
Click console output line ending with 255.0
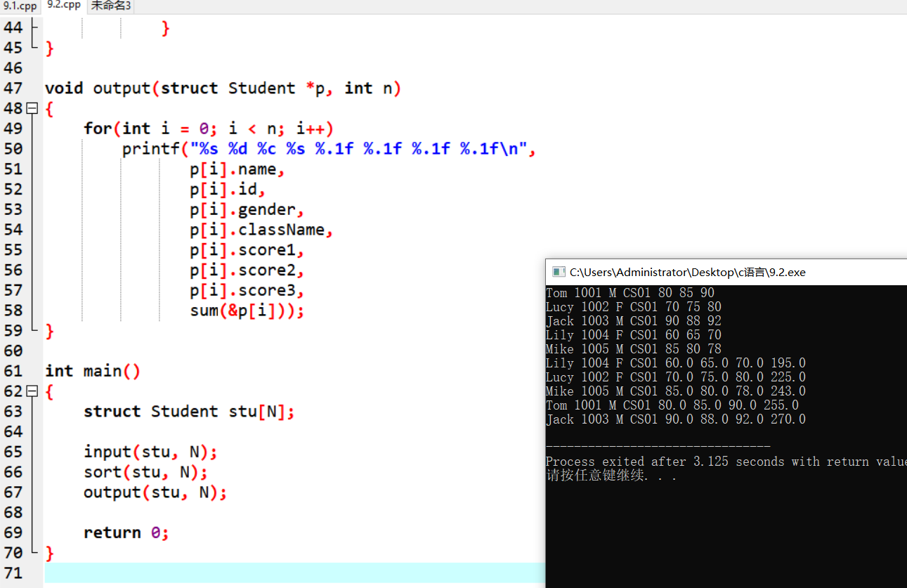pos(672,405)
